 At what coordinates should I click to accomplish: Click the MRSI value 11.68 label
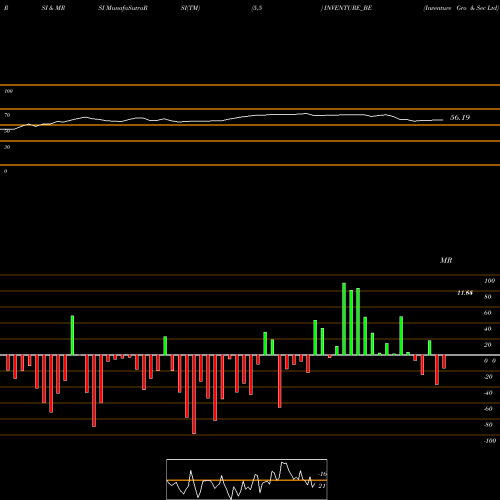[x=465, y=293]
